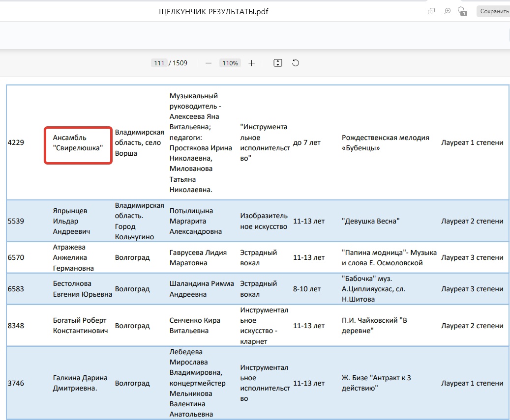Select the row number 4229 cell
510x420 pixels.
click(x=16, y=142)
